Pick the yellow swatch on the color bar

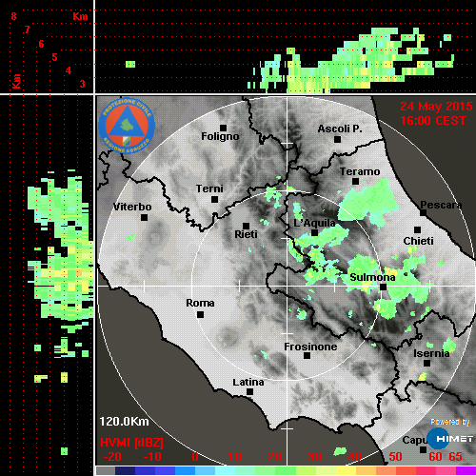point(346,470)
